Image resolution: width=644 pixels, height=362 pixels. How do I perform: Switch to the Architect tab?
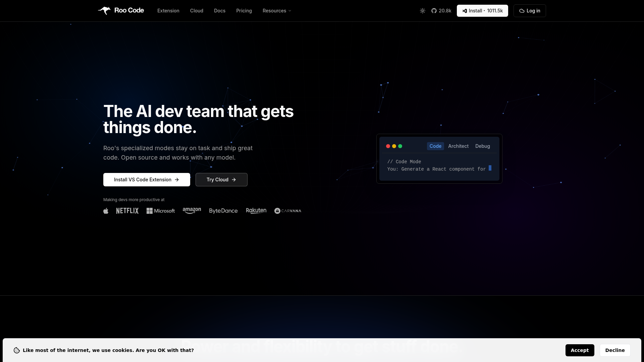point(458,146)
